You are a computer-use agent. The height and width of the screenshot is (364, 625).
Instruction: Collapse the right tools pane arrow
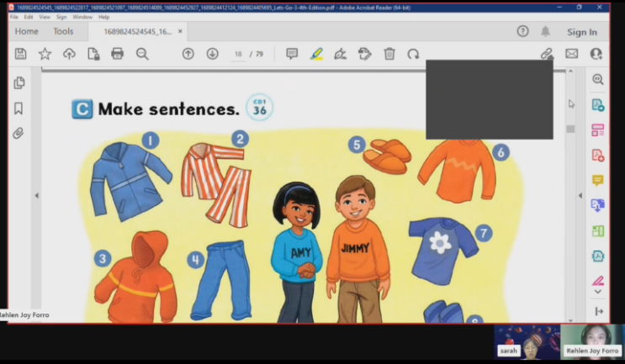pos(580,196)
